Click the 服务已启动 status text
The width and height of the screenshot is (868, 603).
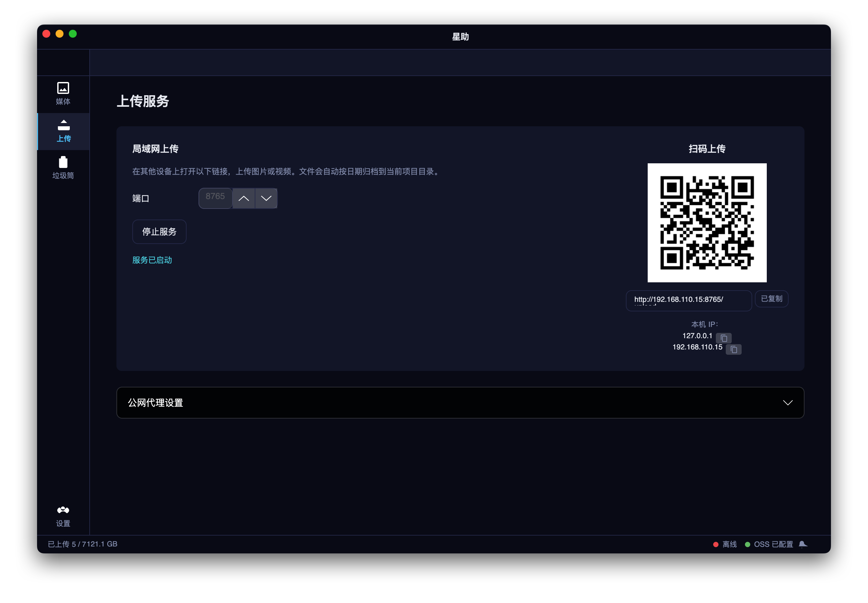[152, 260]
